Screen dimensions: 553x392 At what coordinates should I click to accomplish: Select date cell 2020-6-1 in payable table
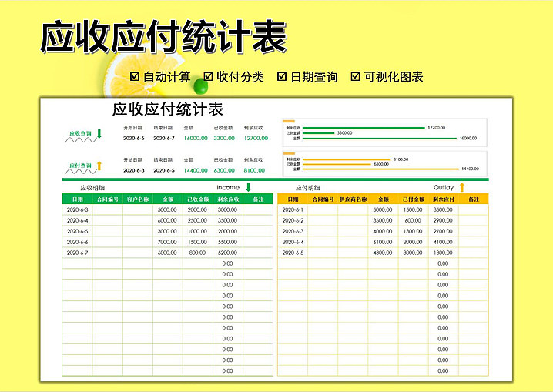(x=293, y=209)
